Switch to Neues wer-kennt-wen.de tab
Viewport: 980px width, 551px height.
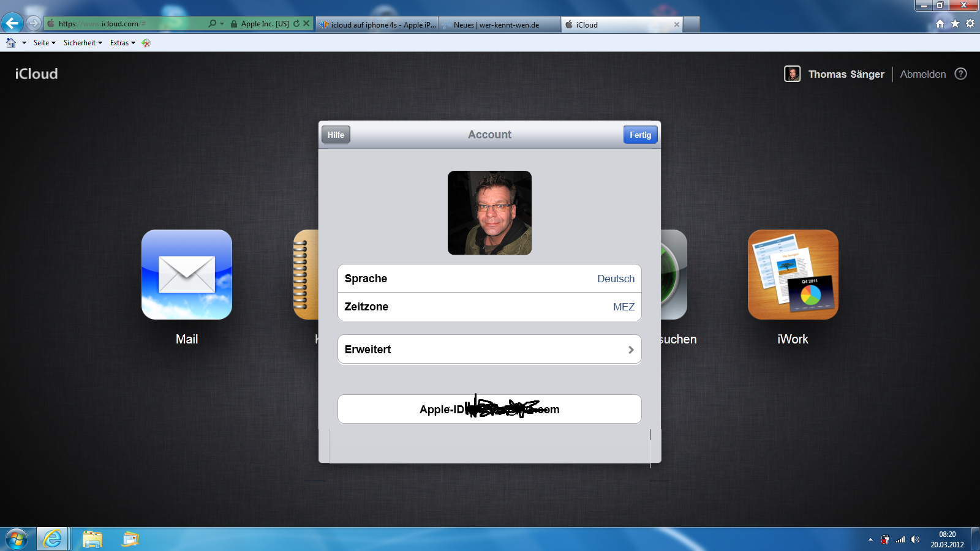[x=500, y=24]
